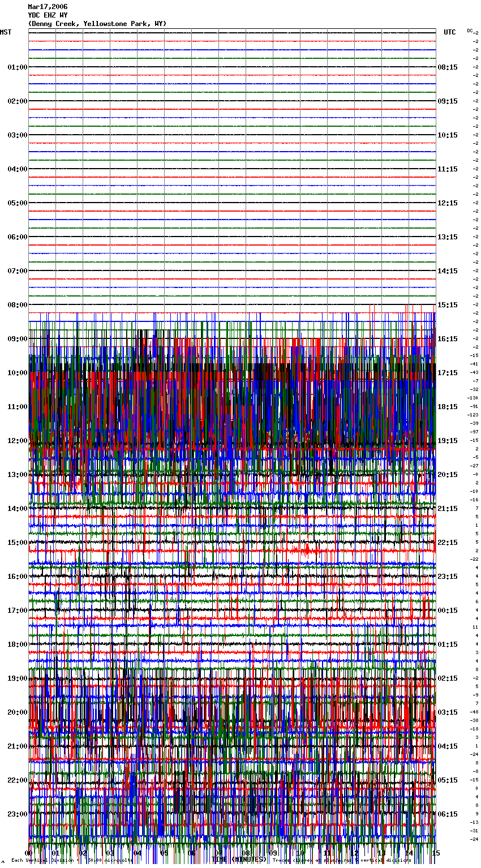Select the 15:00 MST time label
481x868 pixels.
18,543
